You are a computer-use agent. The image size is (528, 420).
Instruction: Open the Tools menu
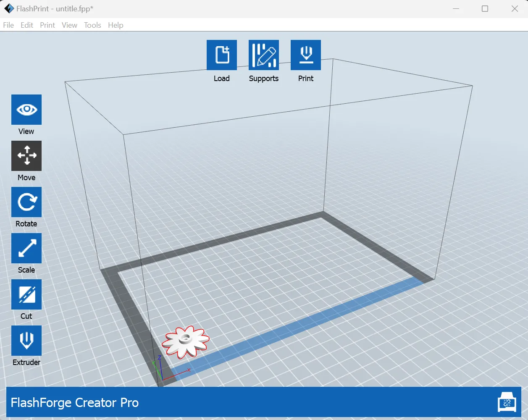pyautogui.click(x=92, y=25)
